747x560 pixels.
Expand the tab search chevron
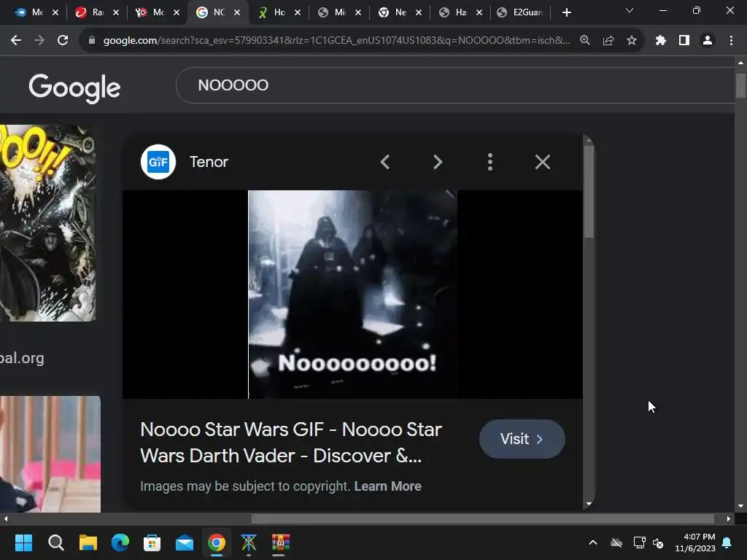point(630,10)
